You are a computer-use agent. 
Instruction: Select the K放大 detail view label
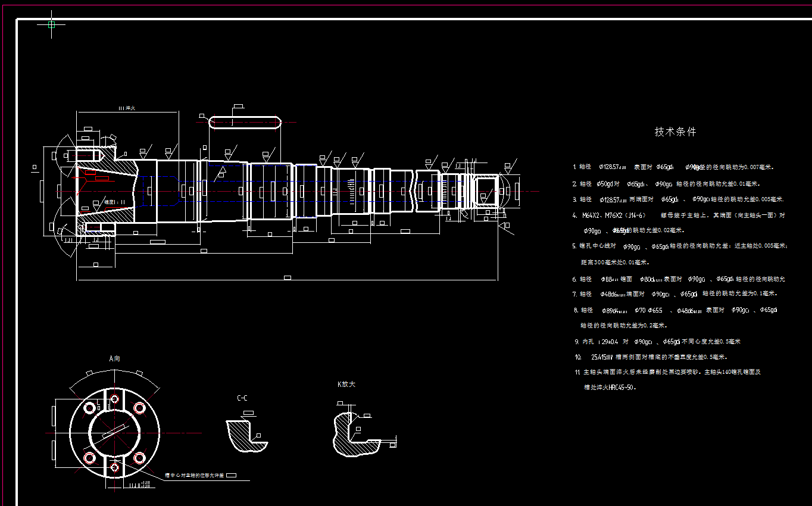pyautogui.click(x=346, y=384)
